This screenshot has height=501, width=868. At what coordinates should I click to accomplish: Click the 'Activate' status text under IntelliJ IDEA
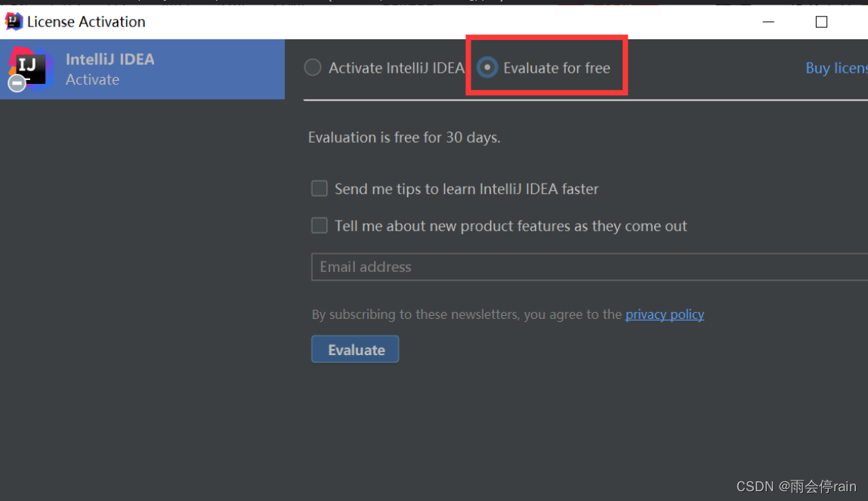pyautogui.click(x=92, y=79)
